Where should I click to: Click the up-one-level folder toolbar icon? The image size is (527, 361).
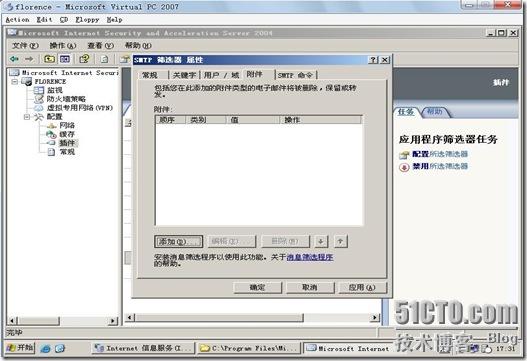50,59
